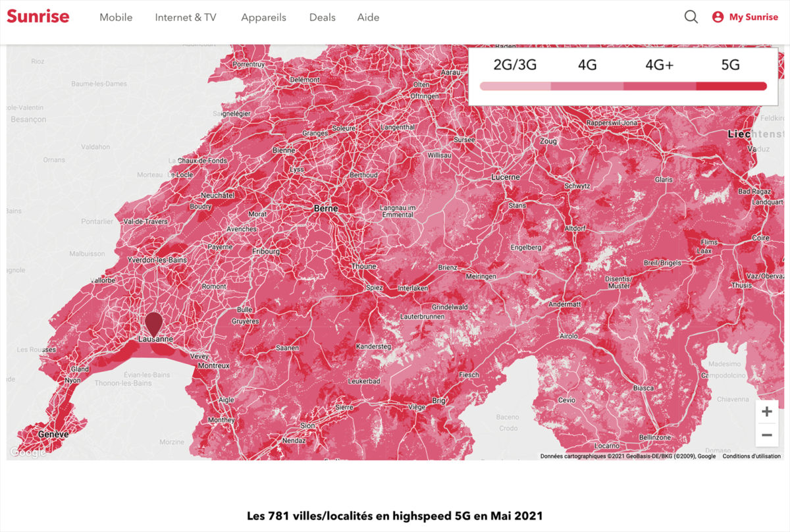This screenshot has width=790, height=532.
Task: Click the Google logo on map
Action: point(28,452)
